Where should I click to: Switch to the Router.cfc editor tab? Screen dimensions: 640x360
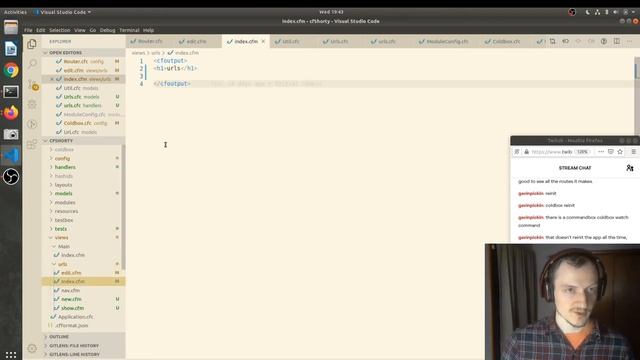point(150,41)
